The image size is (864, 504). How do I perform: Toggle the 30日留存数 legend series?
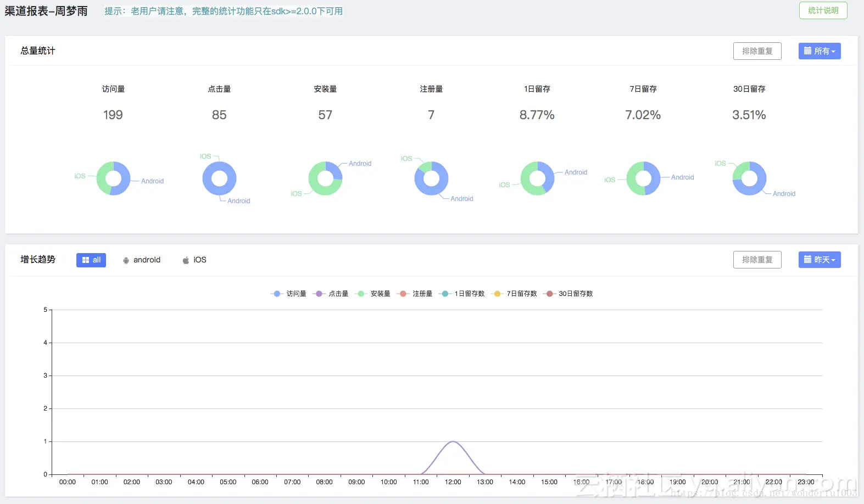[x=568, y=294]
